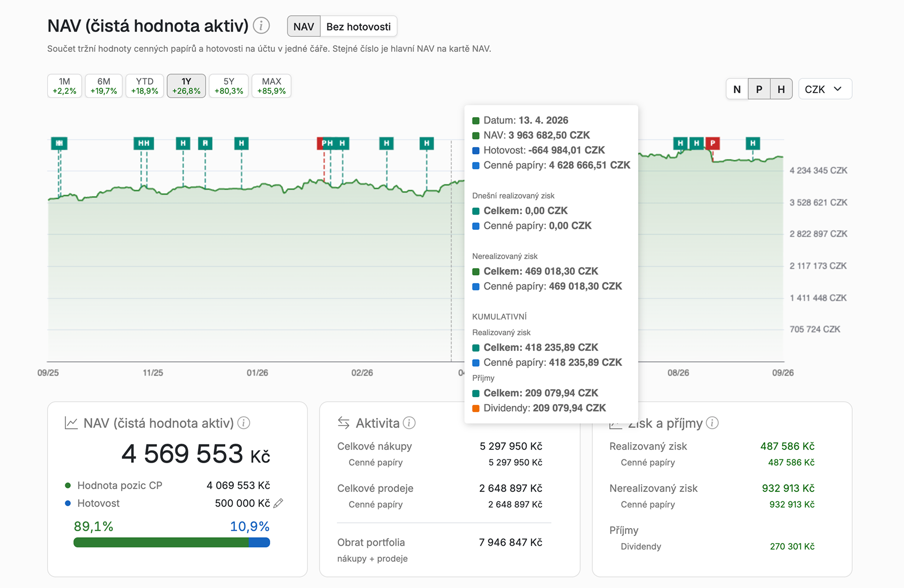Click the info icon next to Zisk a příjmy
Screen dimensions: 904x588
pos(712,423)
